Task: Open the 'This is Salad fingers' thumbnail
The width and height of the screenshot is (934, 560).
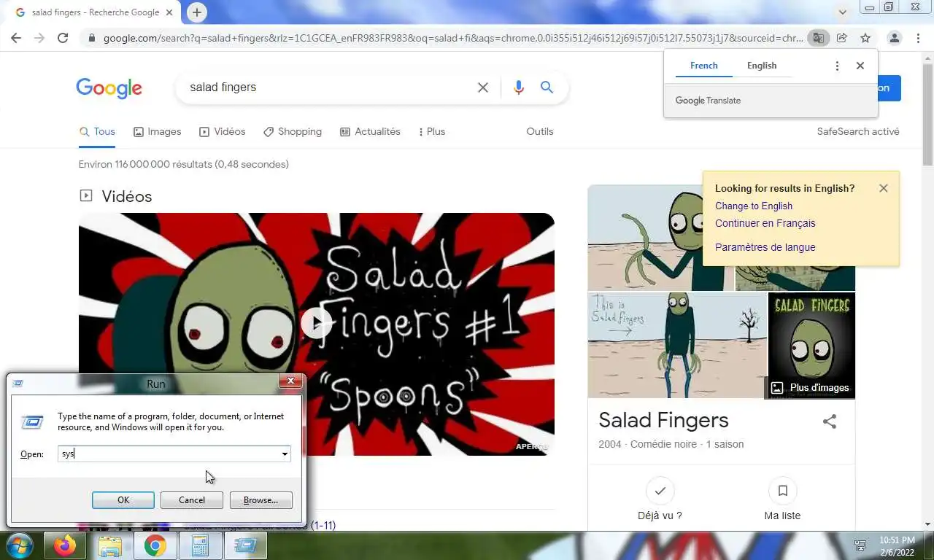Action: pos(678,346)
